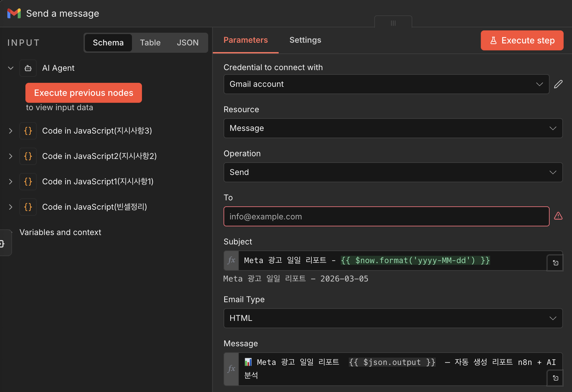This screenshot has height=392, width=572.
Task: Switch input view to Schema
Action: 108,43
